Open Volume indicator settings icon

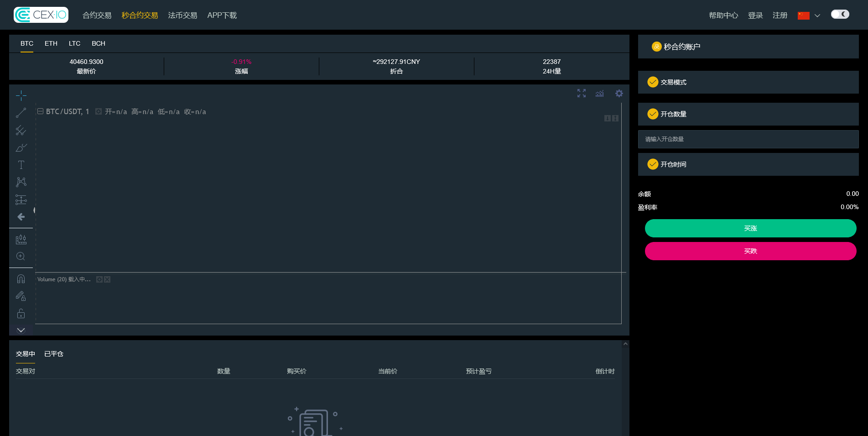pos(99,279)
